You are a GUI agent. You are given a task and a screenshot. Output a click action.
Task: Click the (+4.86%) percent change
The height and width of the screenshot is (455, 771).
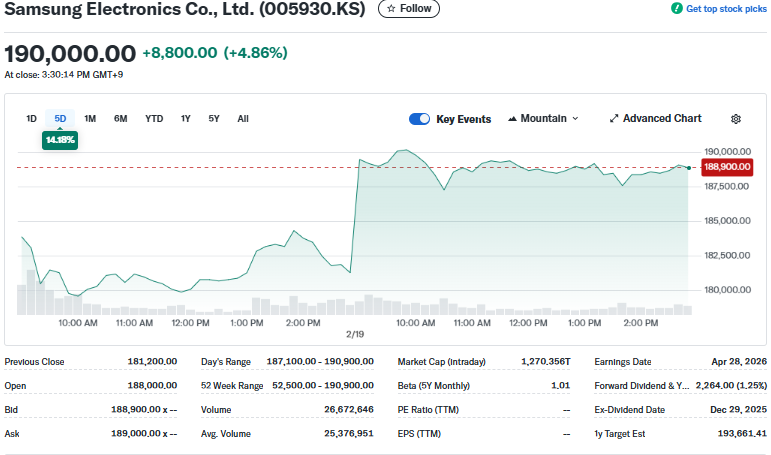pos(256,53)
